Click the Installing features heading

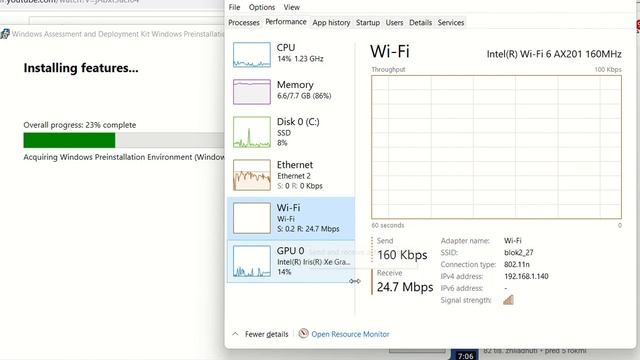pos(81,68)
